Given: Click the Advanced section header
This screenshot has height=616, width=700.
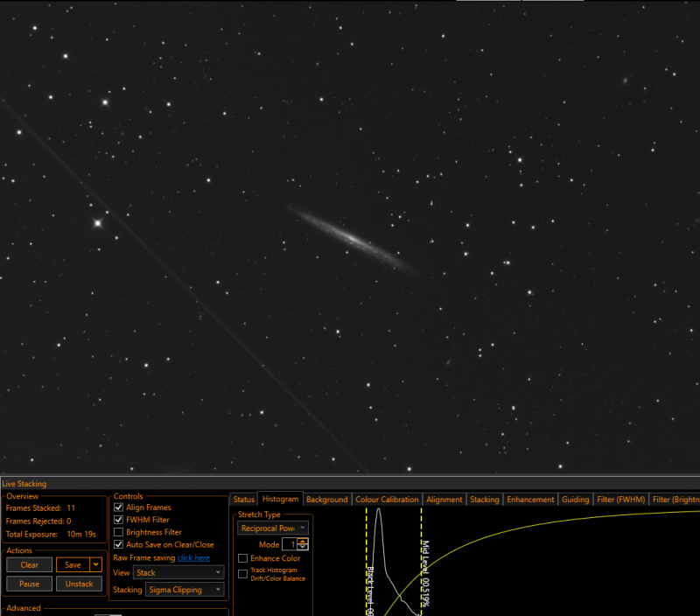Looking at the screenshot, I should click(24, 608).
